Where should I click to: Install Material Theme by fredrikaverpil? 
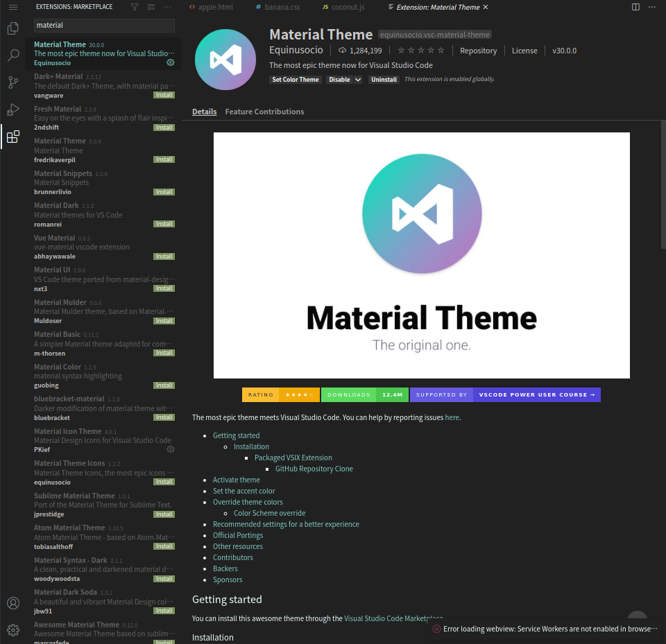(x=164, y=159)
